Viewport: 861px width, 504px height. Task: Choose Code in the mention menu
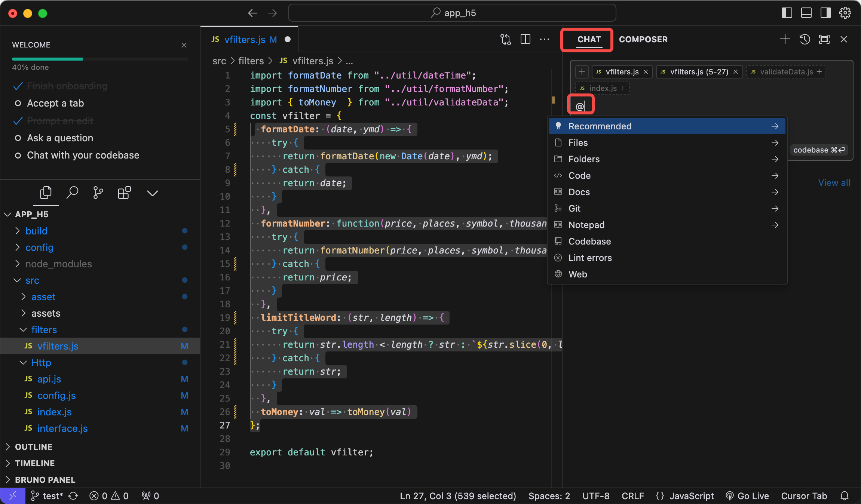click(667, 175)
